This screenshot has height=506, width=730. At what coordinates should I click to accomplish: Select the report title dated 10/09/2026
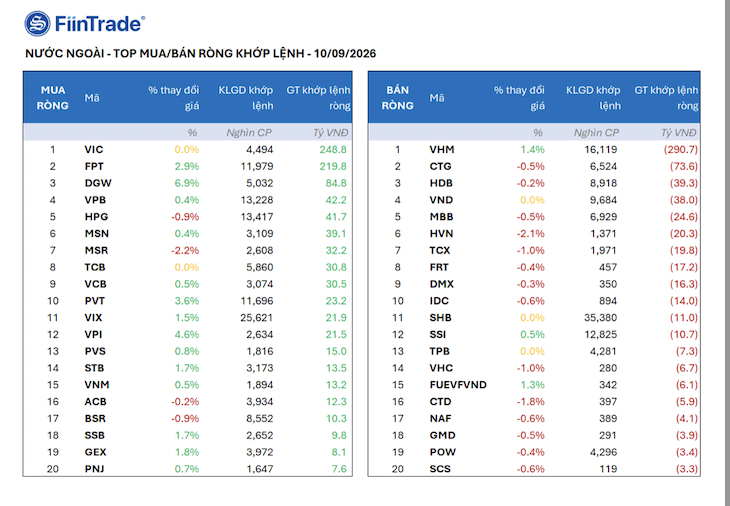click(x=200, y=54)
